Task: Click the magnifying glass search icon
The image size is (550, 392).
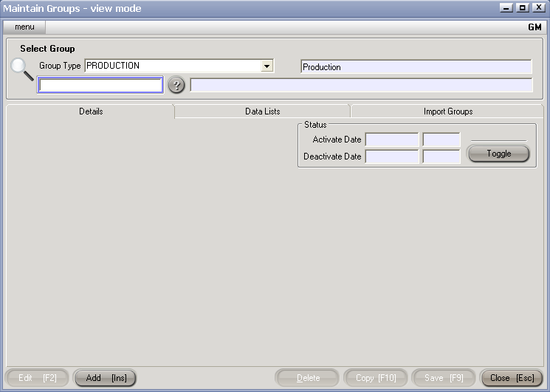Action: [x=22, y=69]
